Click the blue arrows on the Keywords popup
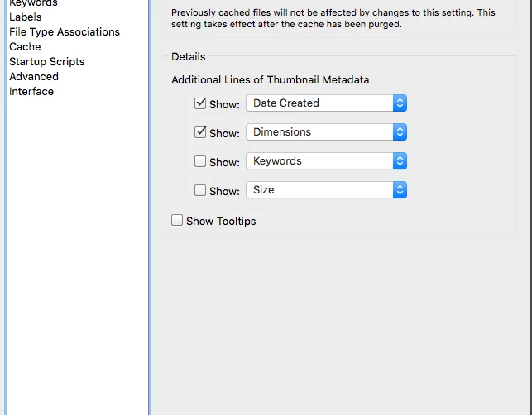Viewport: 532px width, 415px height. [400, 161]
